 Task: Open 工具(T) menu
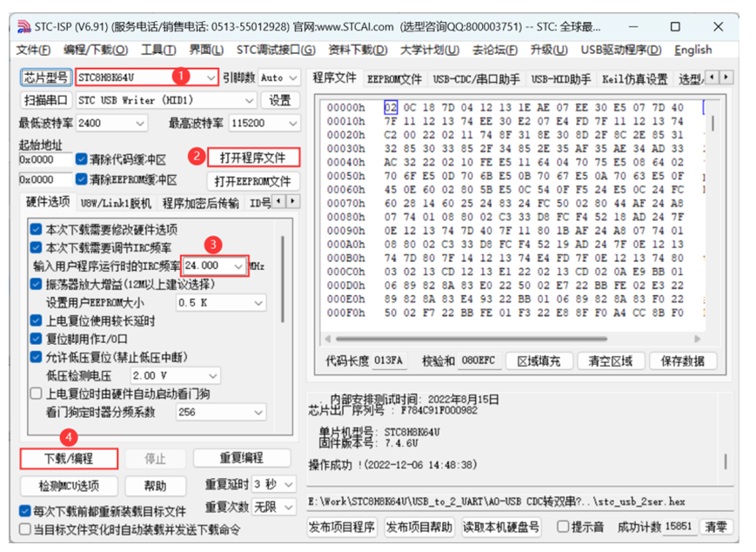pyautogui.click(x=158, y=50)
